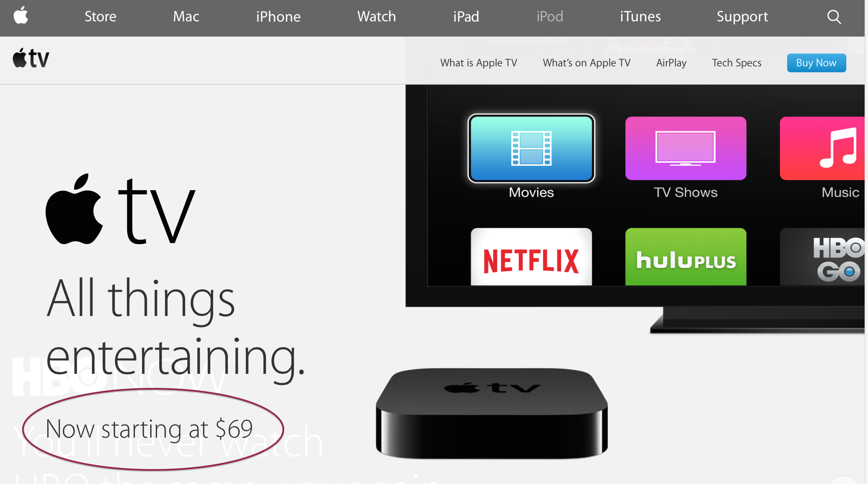Click the Buy Now button
Image resolution: width=868 pixels, height=484 pixels.
point(816,63)
